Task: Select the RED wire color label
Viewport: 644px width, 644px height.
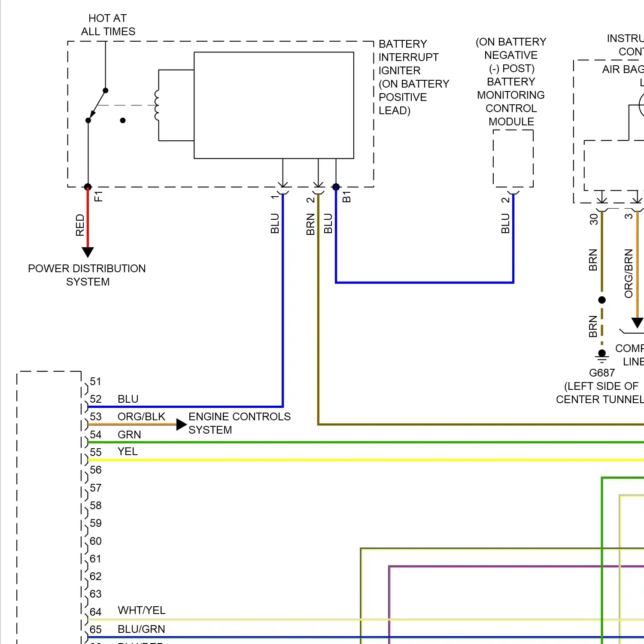Action: pos(80,225)
